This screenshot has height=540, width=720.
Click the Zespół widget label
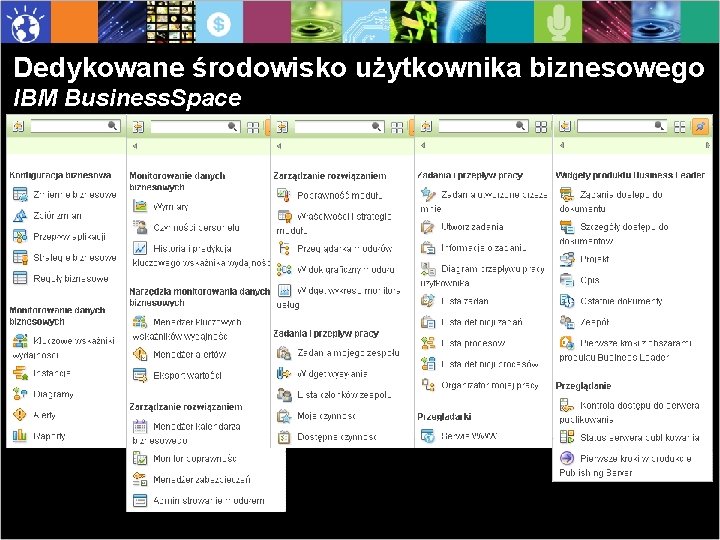pos(594,322)
